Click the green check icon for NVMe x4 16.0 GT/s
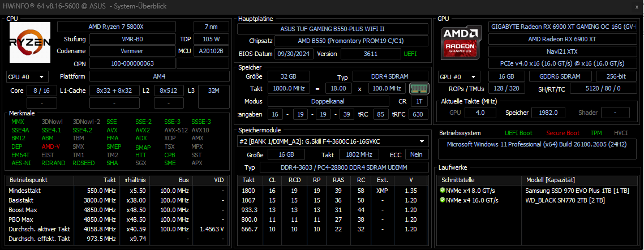The height and width of the screenshot is (250, 644). (443, 200)
